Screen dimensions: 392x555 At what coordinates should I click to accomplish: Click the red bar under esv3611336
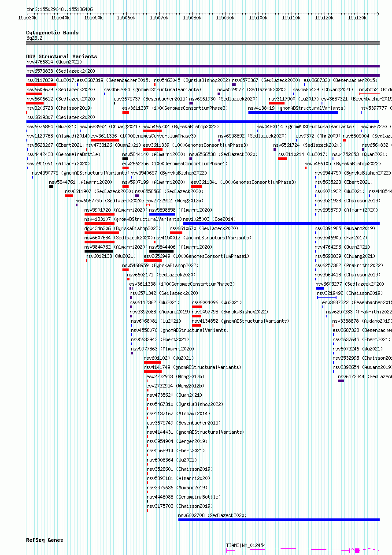point(105,140)
